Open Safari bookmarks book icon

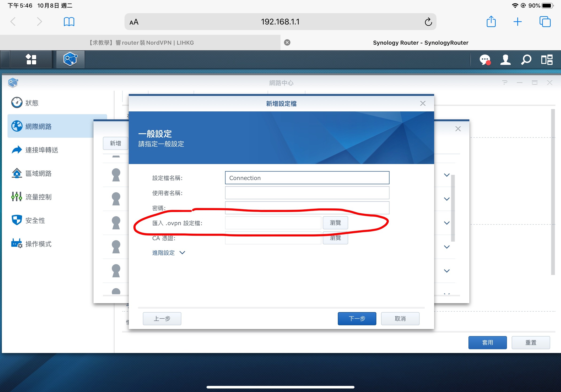(x=69, y=22)
